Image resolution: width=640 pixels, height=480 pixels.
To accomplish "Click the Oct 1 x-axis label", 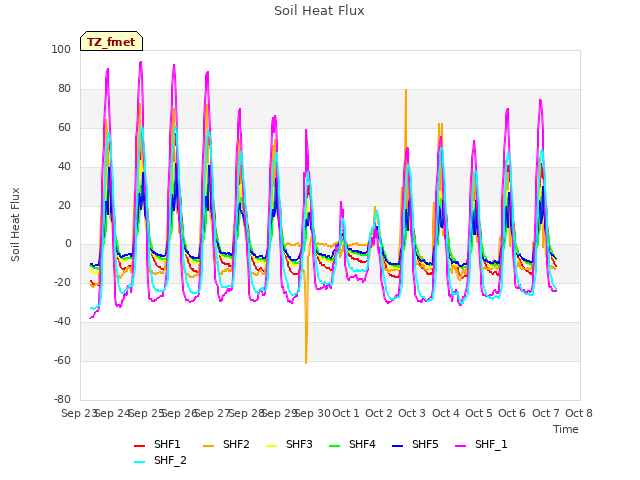I will tap(346, 413).
